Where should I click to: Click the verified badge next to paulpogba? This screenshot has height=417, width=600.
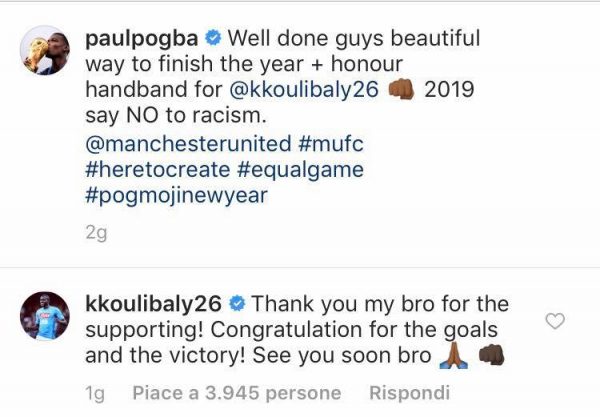point(213,41)
